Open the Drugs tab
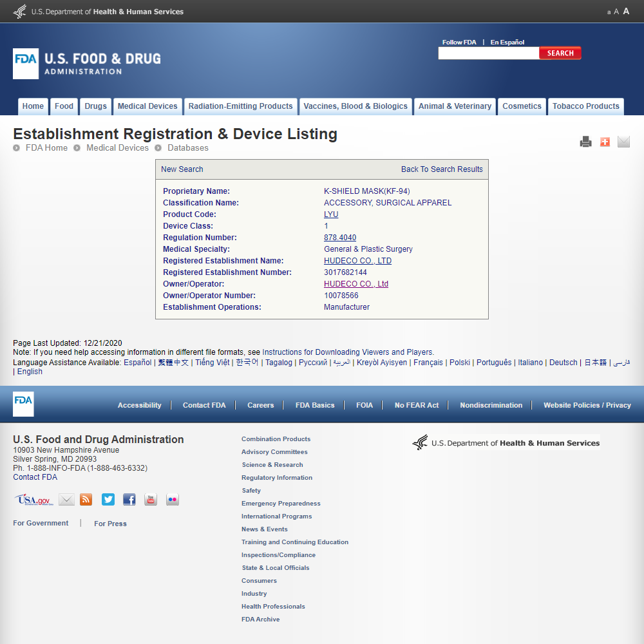The height and width of the screenshot is (644, 644). pos(96,106)
